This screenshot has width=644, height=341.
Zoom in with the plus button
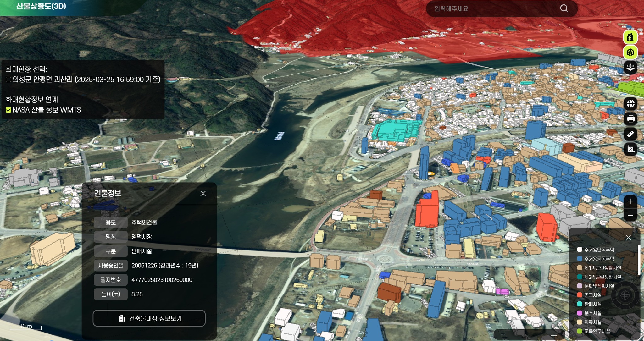[x=630, y=201]
